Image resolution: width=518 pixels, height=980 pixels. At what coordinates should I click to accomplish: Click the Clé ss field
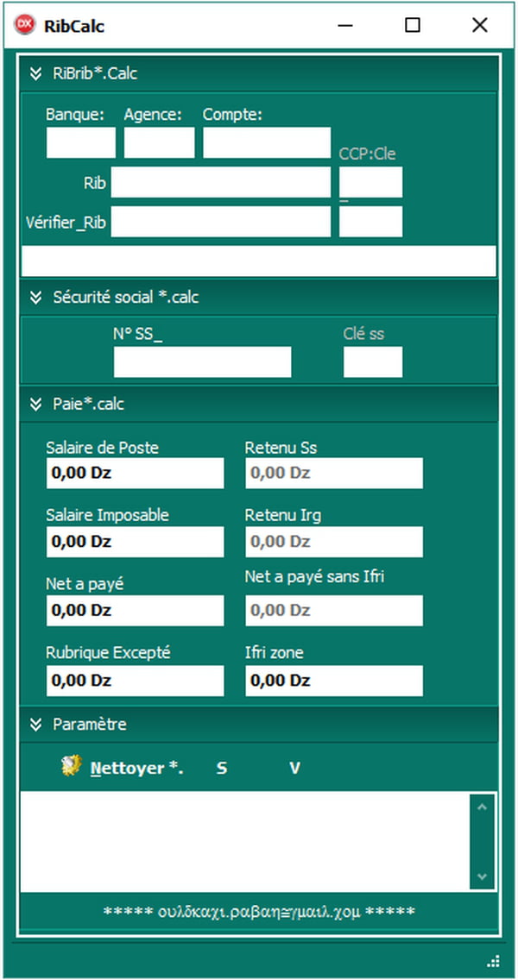[x=373, y=362]
